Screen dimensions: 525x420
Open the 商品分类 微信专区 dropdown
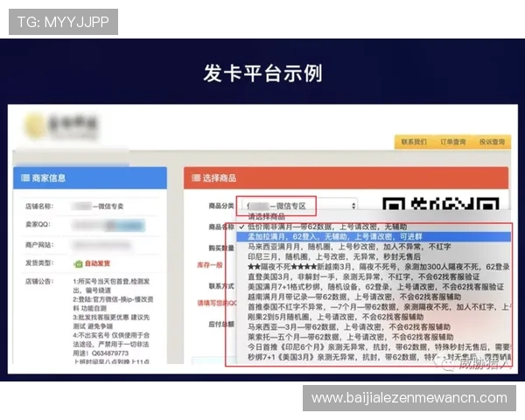pyautogui.click(x=300, y=206)
